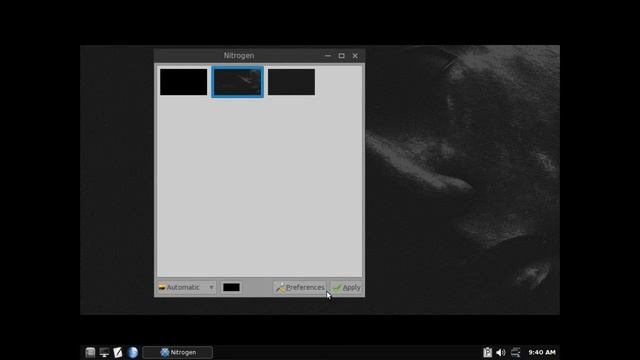The width and height of the screenshot is (640, 360).
Task: Click the 9:40 AM clock
Action: click(x=542, y=352)
